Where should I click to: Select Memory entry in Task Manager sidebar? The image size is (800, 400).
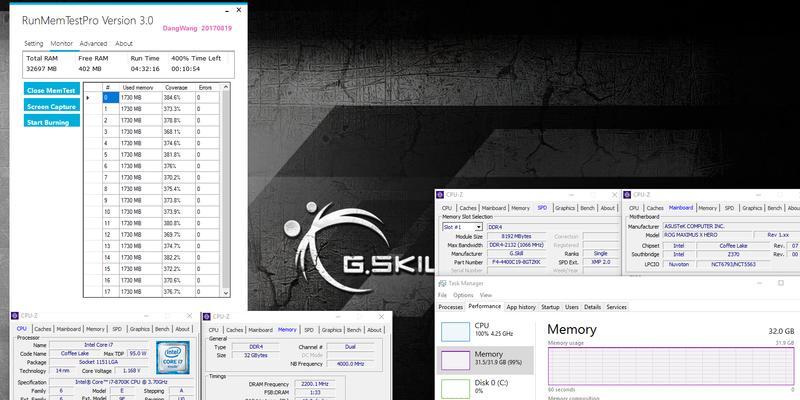(485, 360)
